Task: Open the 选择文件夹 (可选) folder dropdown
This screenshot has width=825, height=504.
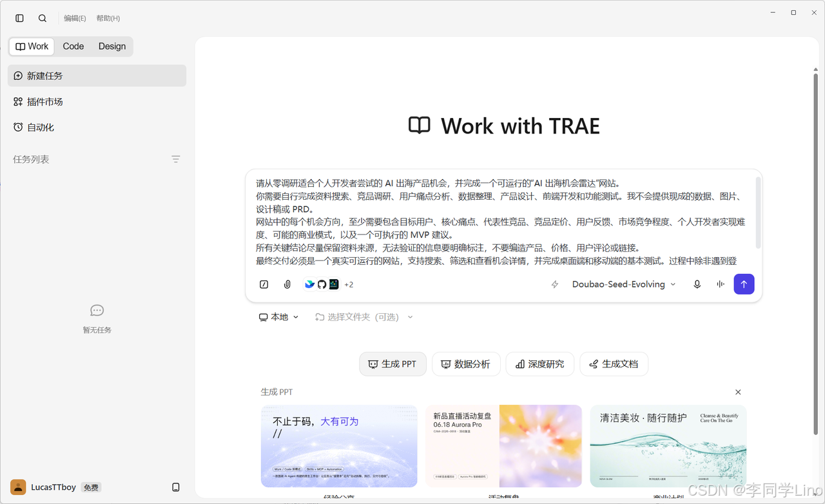Action: [364, 317]
